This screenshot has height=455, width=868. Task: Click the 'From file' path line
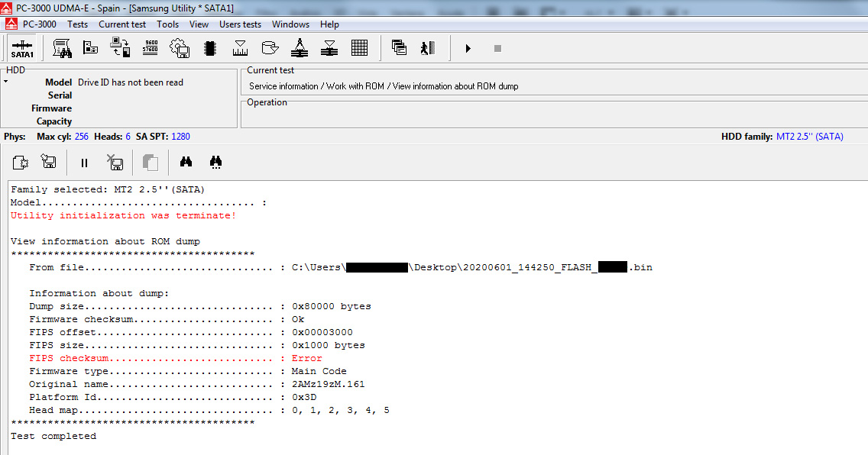click(x=341, y=268)
